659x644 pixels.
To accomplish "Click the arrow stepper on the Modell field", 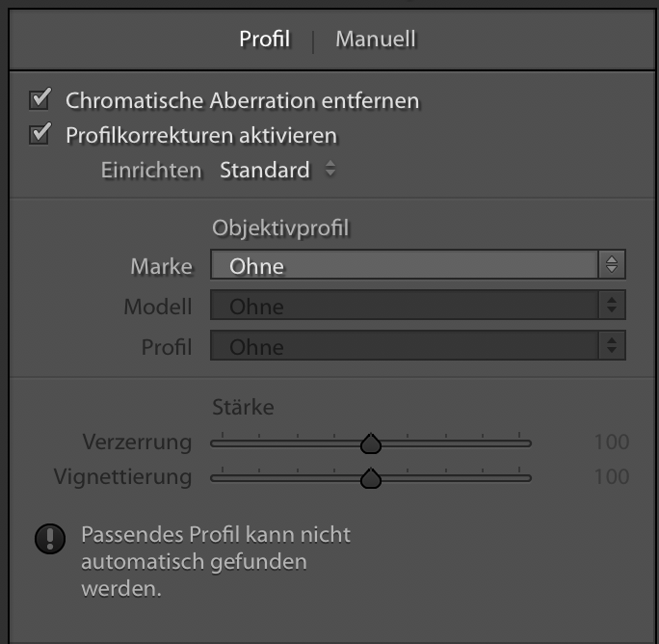I will 612,306.
